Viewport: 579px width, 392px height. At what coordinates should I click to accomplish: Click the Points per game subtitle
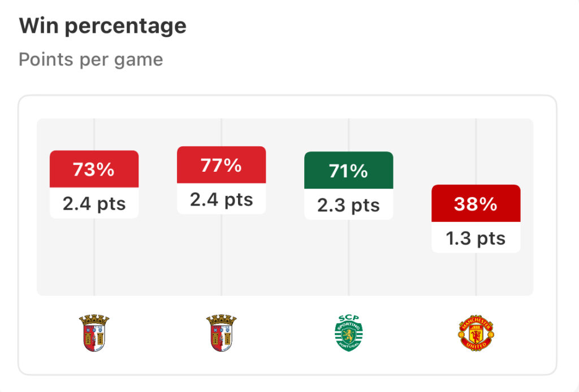91,59
